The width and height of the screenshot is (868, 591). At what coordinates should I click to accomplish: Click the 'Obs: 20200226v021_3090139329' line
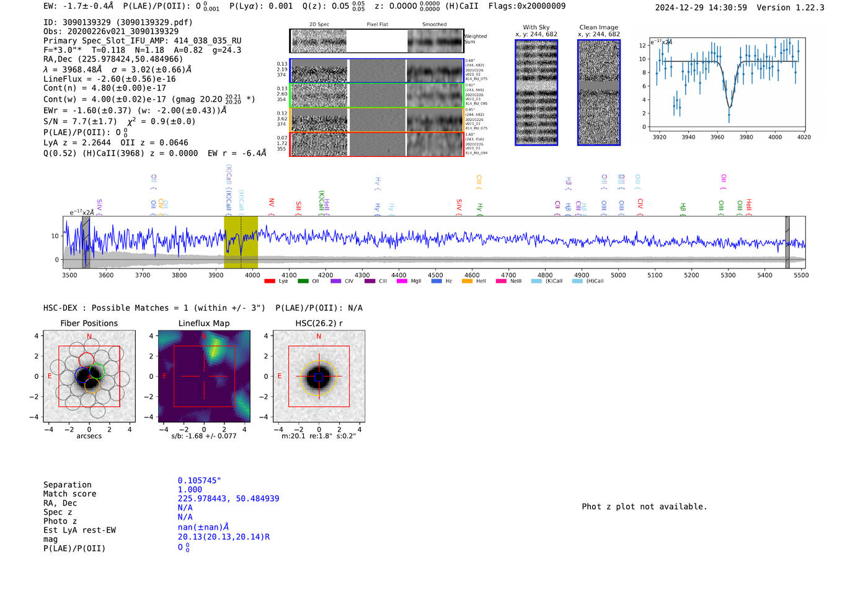click(x=111, y=31)
